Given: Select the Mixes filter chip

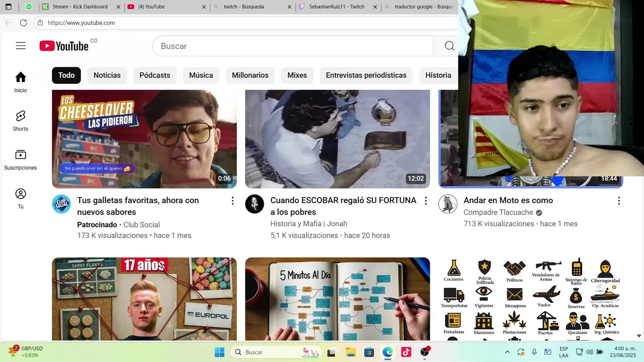Looking at the screenshot, I should 297,75.
